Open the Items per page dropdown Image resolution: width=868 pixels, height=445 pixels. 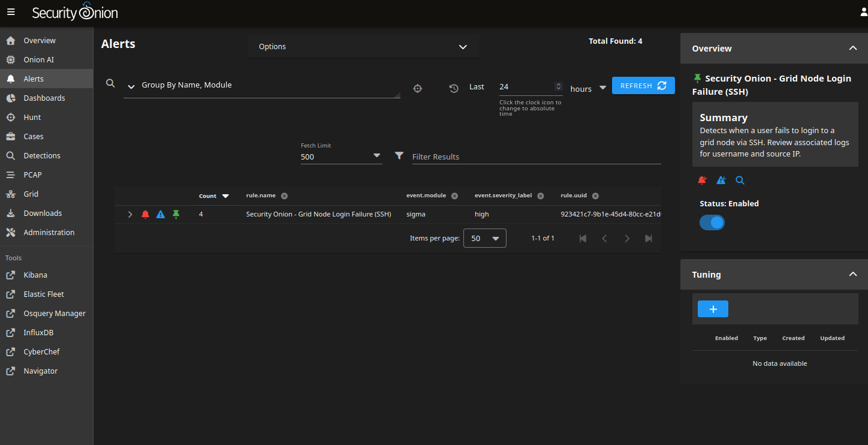tap(485, 238)
